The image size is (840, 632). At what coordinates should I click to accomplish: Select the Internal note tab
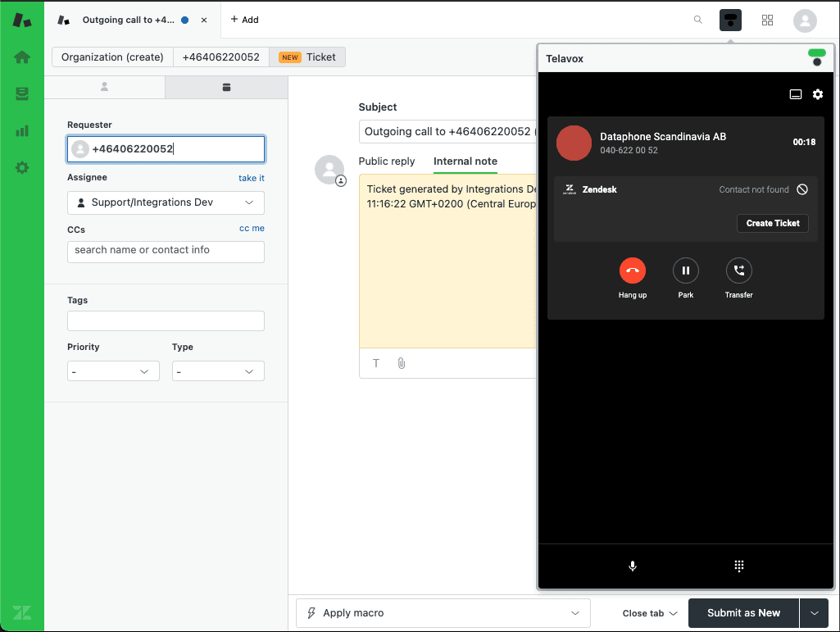click(x=465, y=161)
